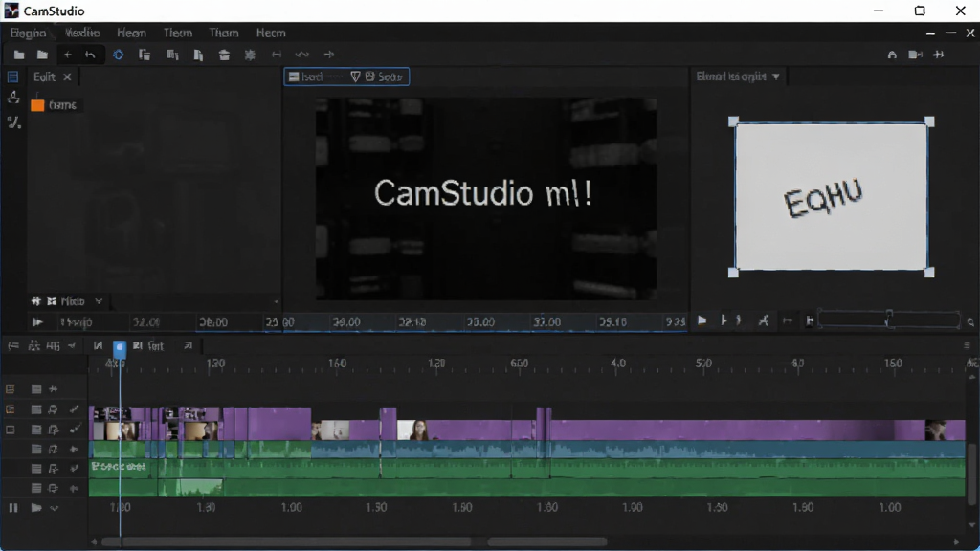Click the crossed-tools icon under the canvas panel
Viewport: 980px width, 551px height.
pyautogui.click(x=763, y=320)
